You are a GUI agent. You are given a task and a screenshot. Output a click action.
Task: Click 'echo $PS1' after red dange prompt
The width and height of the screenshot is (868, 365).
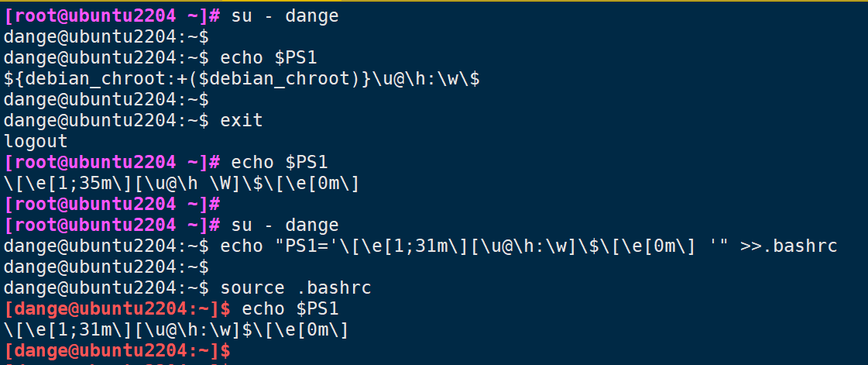[x=290, y=309]
